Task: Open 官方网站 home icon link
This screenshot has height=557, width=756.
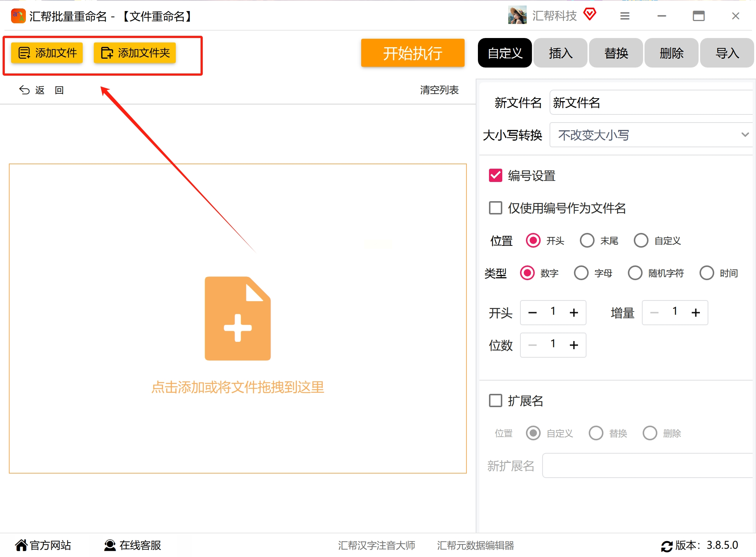Action: [21, 545]
